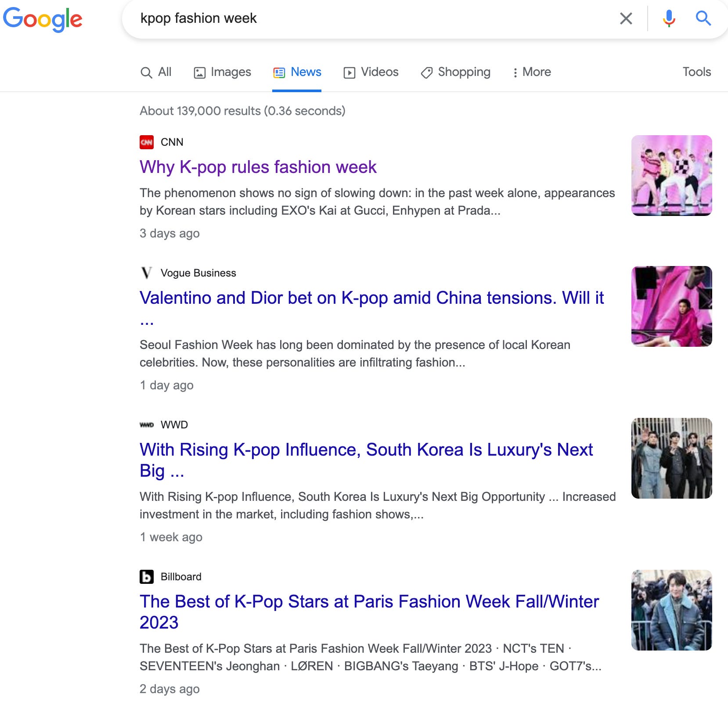Click the voice search microphone icon
Screen dimensions: 728x719
(668, 18)
